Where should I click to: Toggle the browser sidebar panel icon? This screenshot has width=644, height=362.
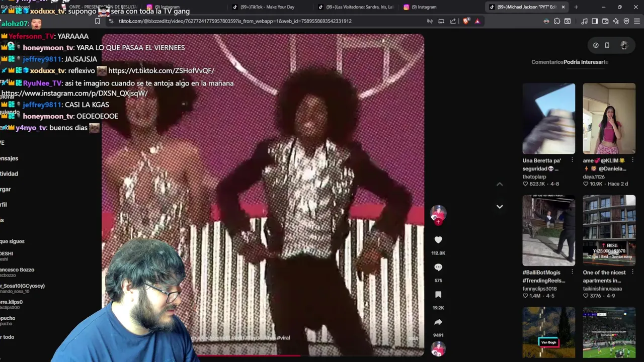(x=595, y=21)
